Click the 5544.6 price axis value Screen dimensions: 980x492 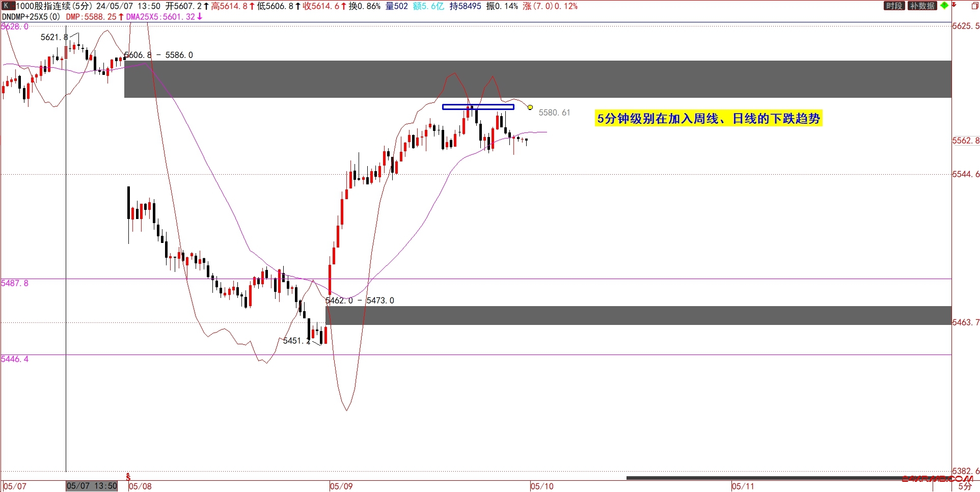(966, 174)
